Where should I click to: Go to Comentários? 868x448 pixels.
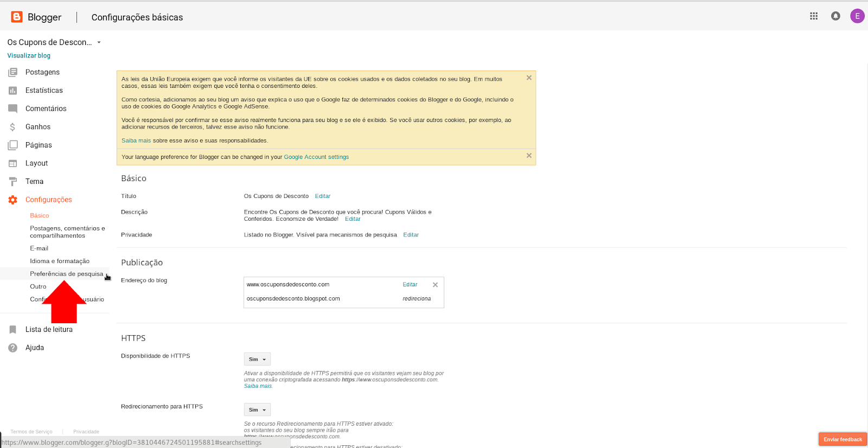click(x=46, y=108)
